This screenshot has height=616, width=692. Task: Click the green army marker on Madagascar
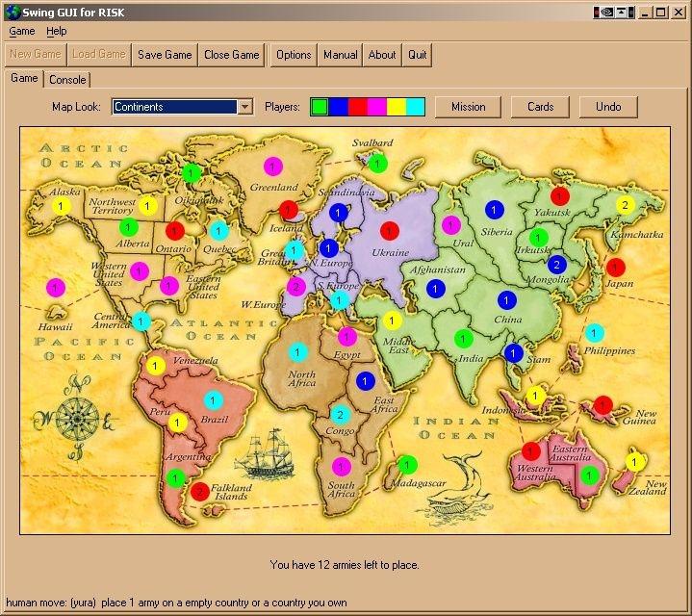(x=407, y=464)
